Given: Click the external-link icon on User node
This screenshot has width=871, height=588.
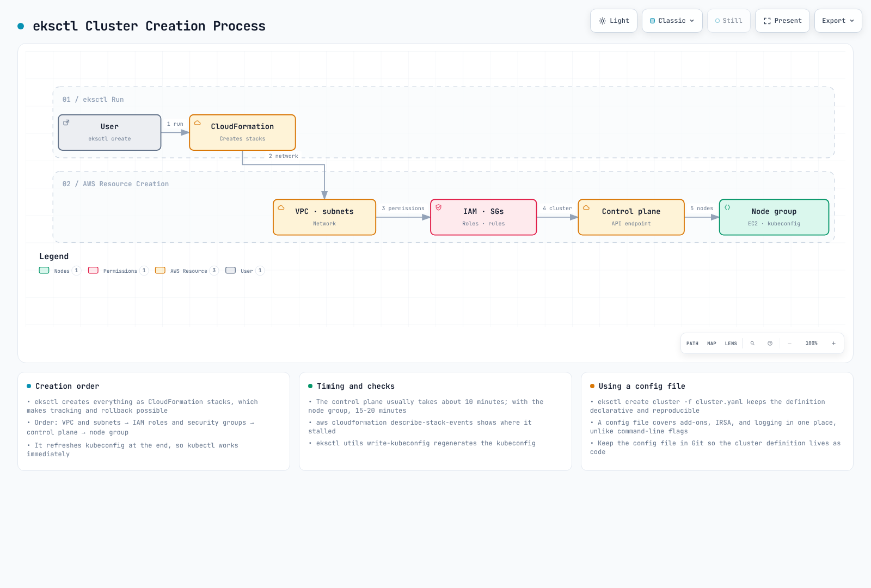Looking at the screenshot, I should 66,123.
